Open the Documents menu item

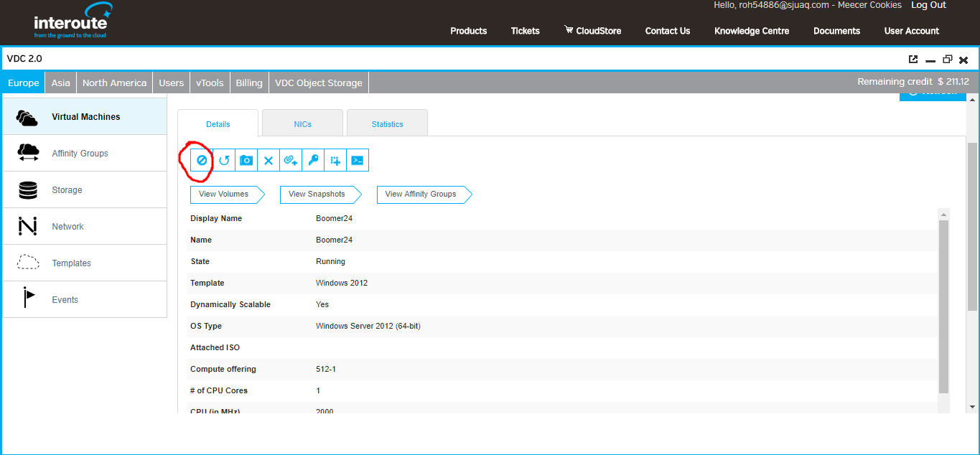tap(836, 31)
